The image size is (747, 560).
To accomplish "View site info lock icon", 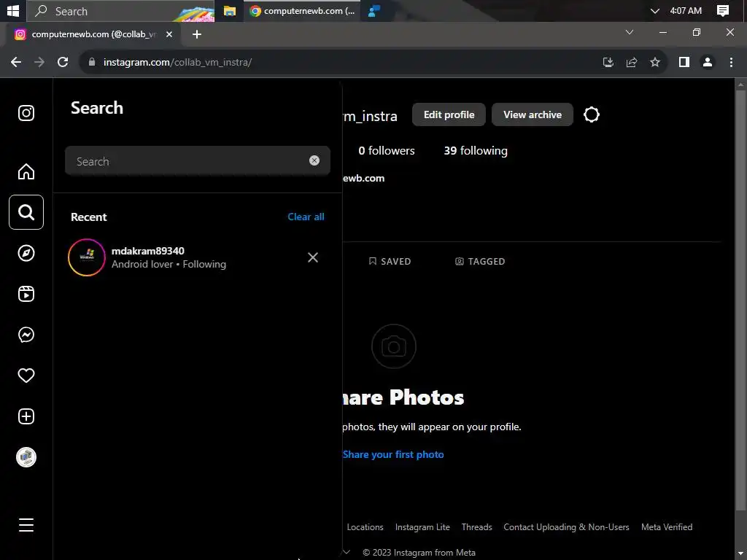I will tap(92, 63).
